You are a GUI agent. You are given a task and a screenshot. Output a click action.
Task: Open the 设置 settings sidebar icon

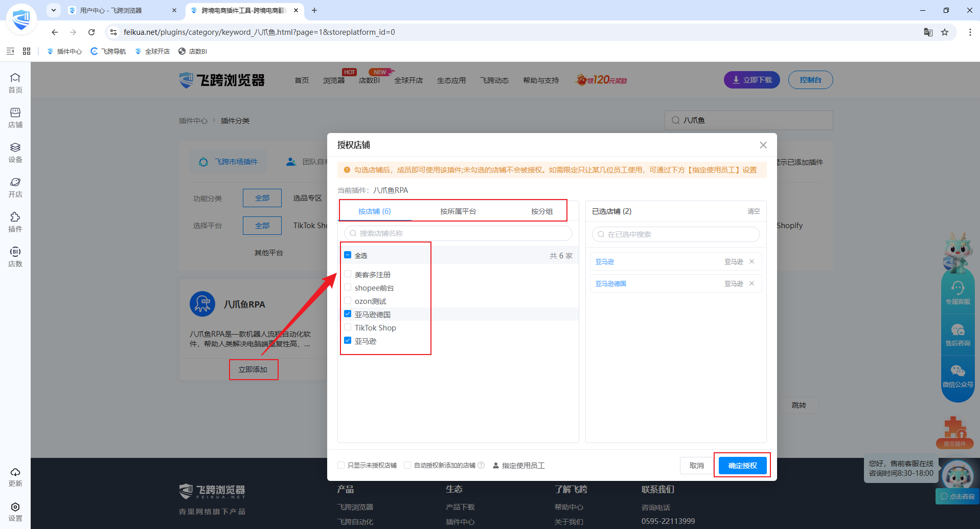click(x=15, y=512)
